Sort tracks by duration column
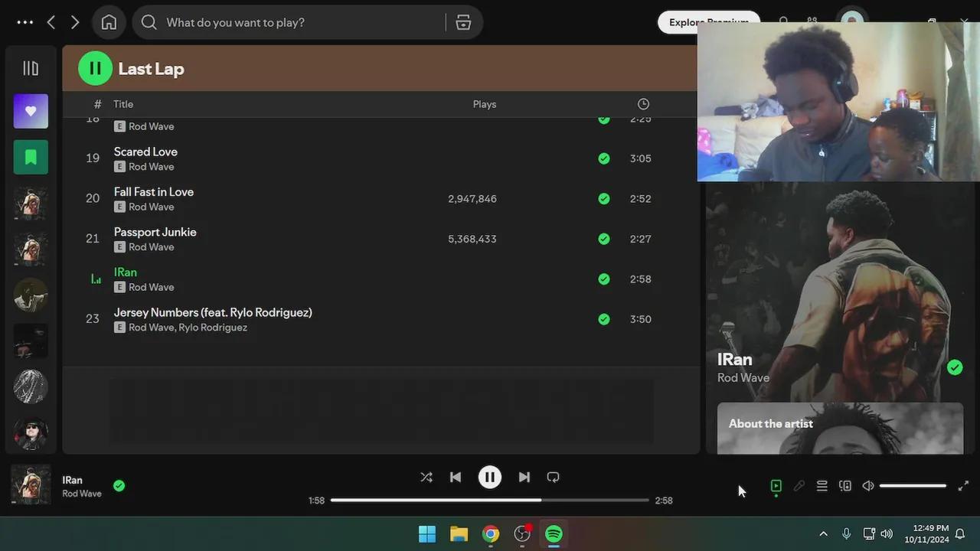Screen dimensions: 980x551 coord(642,103)
